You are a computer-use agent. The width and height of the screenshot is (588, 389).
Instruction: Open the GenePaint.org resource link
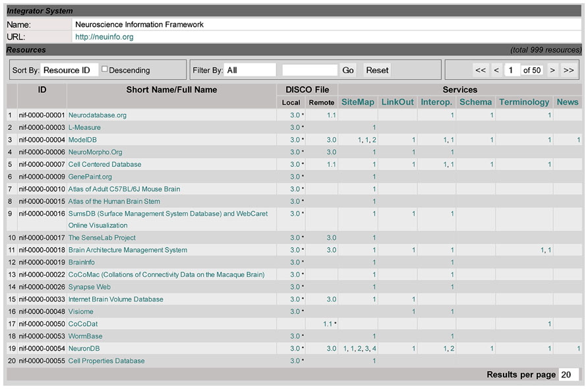(x=90, y=177)
